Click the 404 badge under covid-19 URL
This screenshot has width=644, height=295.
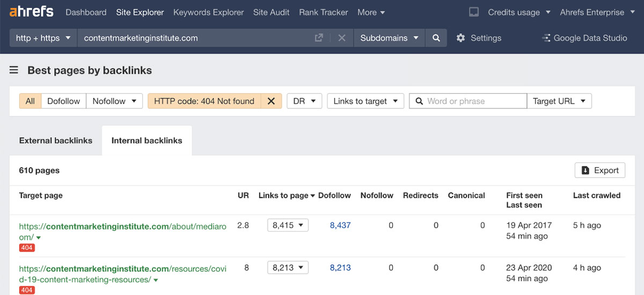coord(27,290)
